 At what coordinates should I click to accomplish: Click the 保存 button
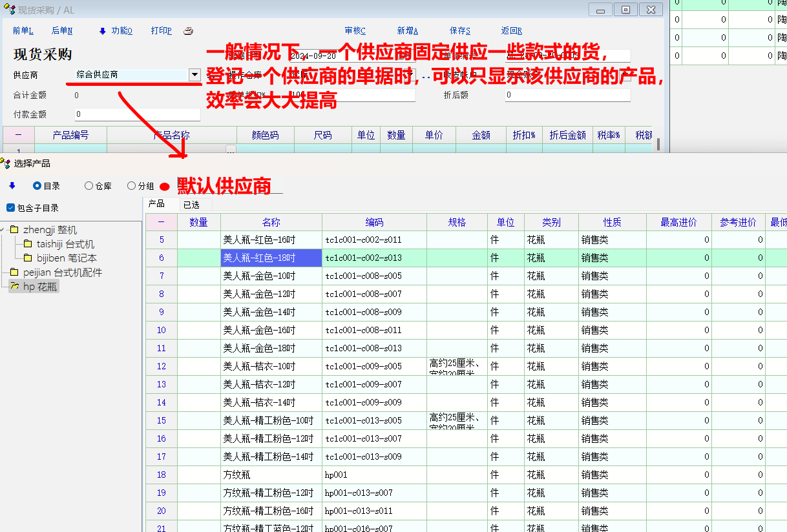459,31
